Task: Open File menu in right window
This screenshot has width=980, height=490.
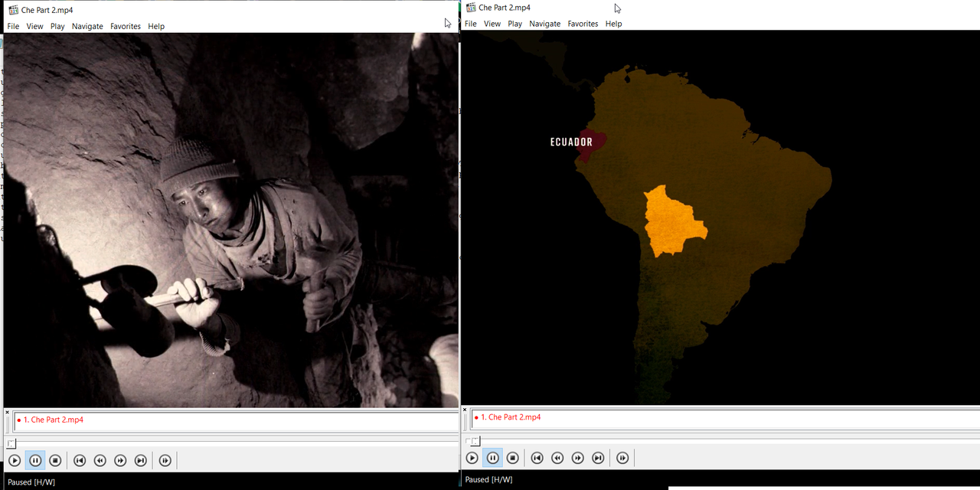Action: (471, 24)
